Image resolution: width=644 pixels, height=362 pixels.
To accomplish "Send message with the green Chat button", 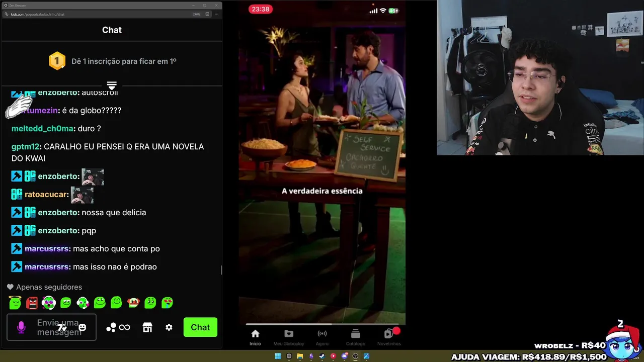I will click(x=200, y=327).
